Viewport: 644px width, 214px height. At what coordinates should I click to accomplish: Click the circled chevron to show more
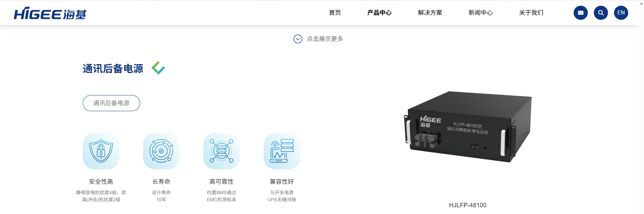(298, 39)
